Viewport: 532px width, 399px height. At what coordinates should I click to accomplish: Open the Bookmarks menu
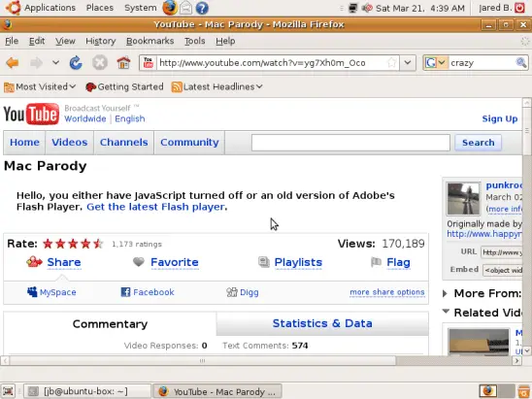click(150, 41)
